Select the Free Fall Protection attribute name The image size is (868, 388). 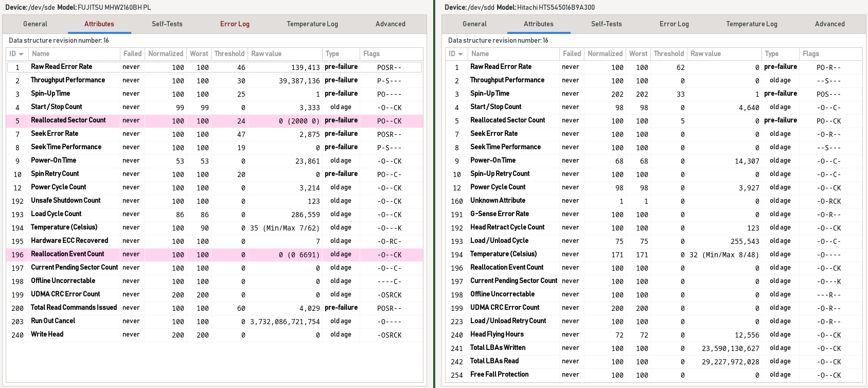pyautogui.click(x=499, y=375)
